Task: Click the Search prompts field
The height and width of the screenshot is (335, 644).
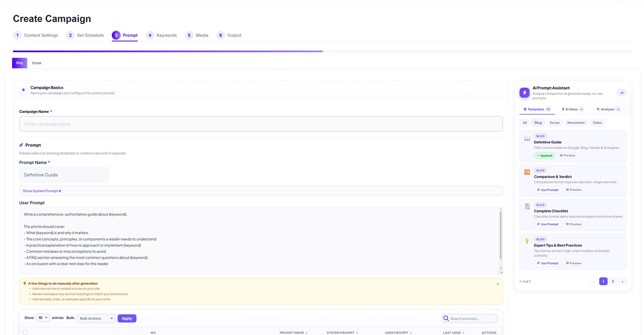Action: (x=469, y=318)
